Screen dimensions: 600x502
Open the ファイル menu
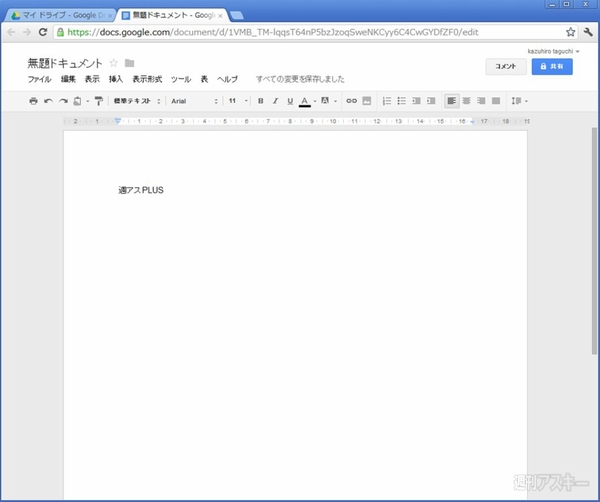(x=39, y=79)
